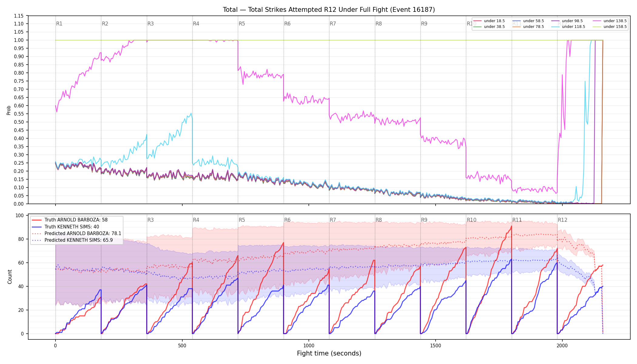
Task: Click the R3 round label in the Count chart
Action: pos(150,220)
